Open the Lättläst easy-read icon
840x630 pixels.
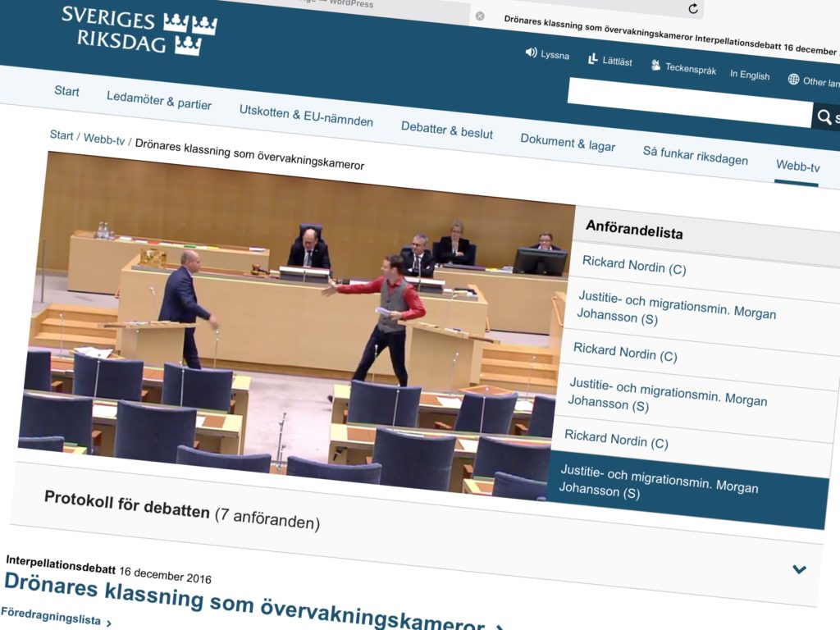[592, 58]
